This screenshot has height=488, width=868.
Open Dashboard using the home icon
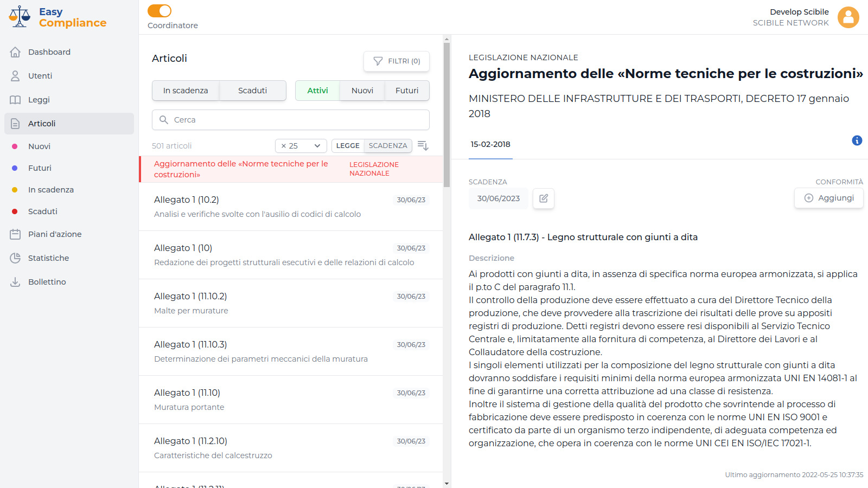tap(16, 52)
